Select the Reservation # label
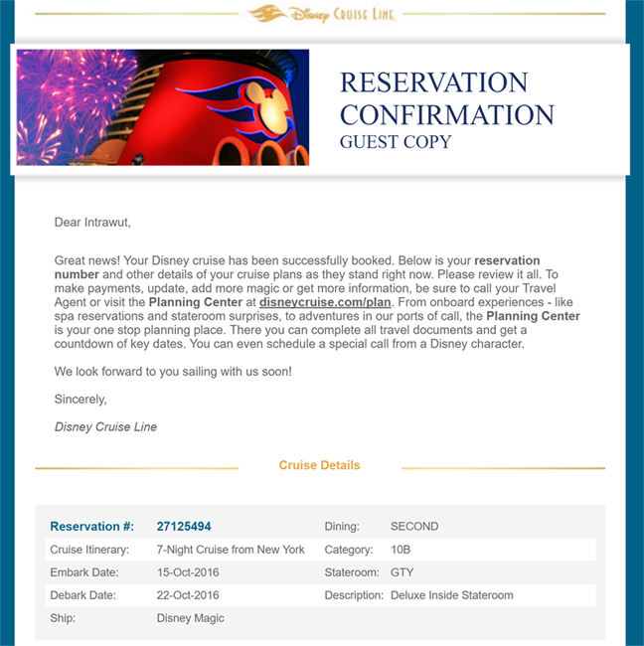This screenshot has height=646, width=644. point(91,527)
